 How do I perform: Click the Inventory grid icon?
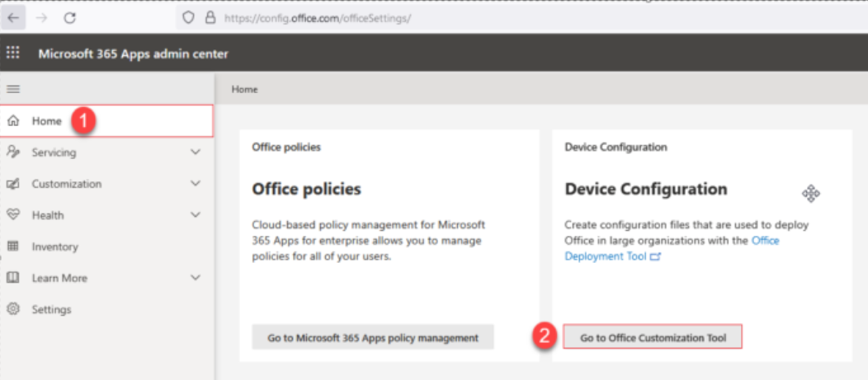click(13, 246)
